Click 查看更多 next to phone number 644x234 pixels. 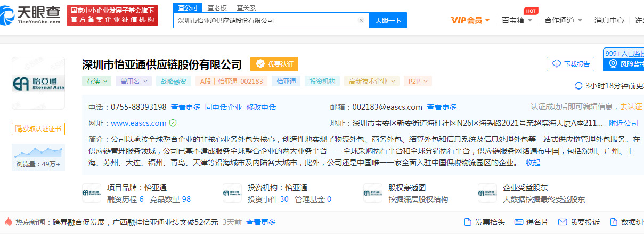coord(186,107)
